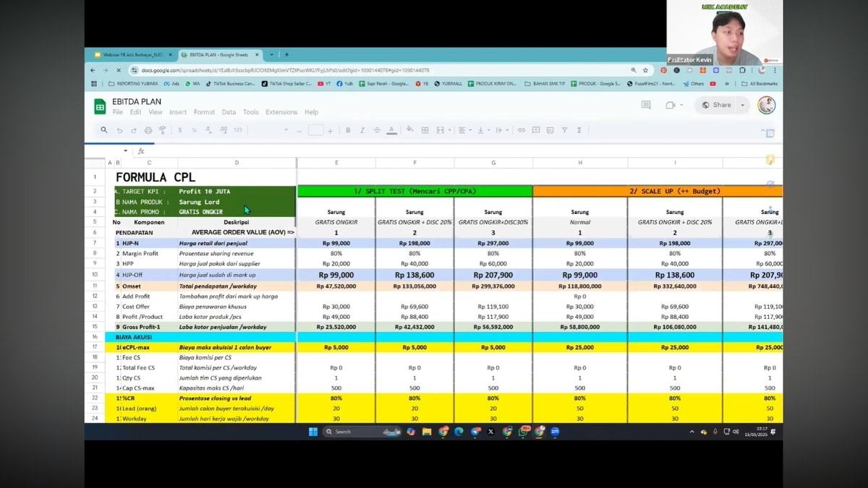Go back with browser back arrow
Image resolution: width=868 pixels, height=488 pixels.
(x=93, y=70)
